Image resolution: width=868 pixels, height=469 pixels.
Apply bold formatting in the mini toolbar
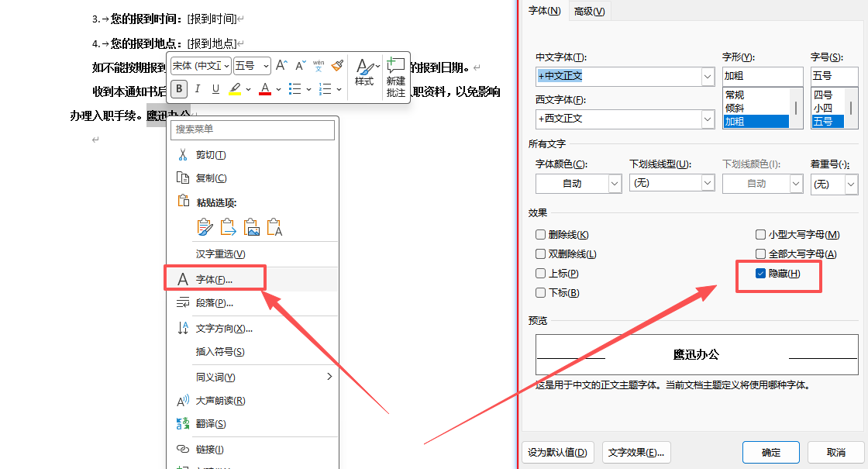(181, 88)
